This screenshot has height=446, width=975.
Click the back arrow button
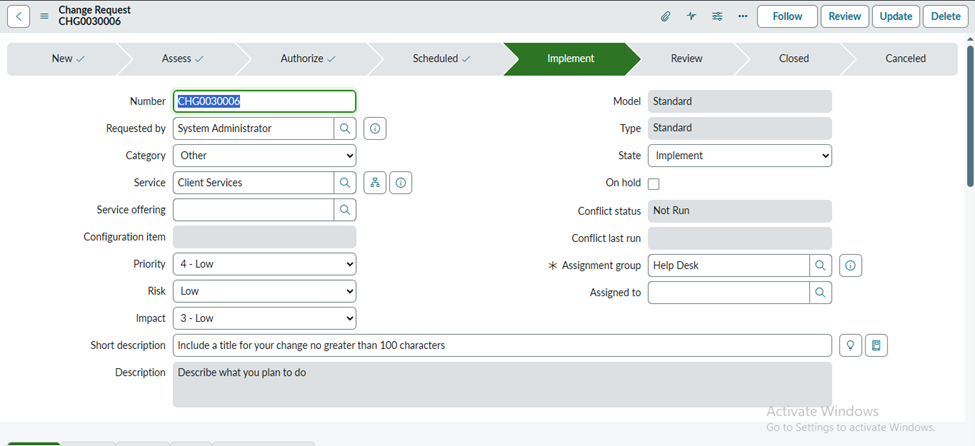click(x=18, y=16)
